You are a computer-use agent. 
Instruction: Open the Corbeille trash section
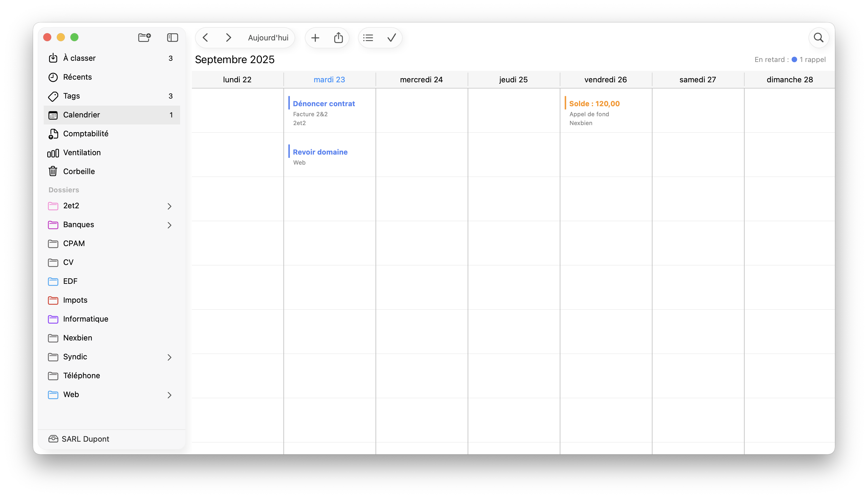point(79,171)
